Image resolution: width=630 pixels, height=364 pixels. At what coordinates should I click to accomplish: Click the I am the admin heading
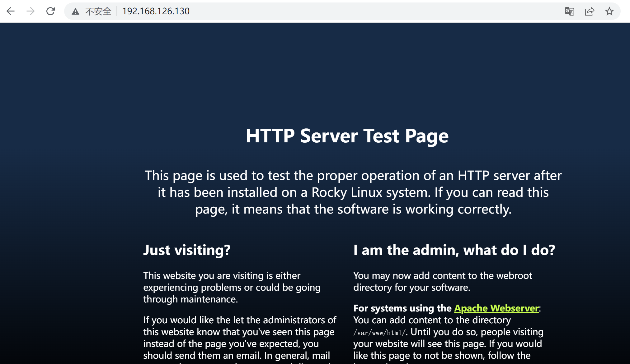[x=454, y=250]
